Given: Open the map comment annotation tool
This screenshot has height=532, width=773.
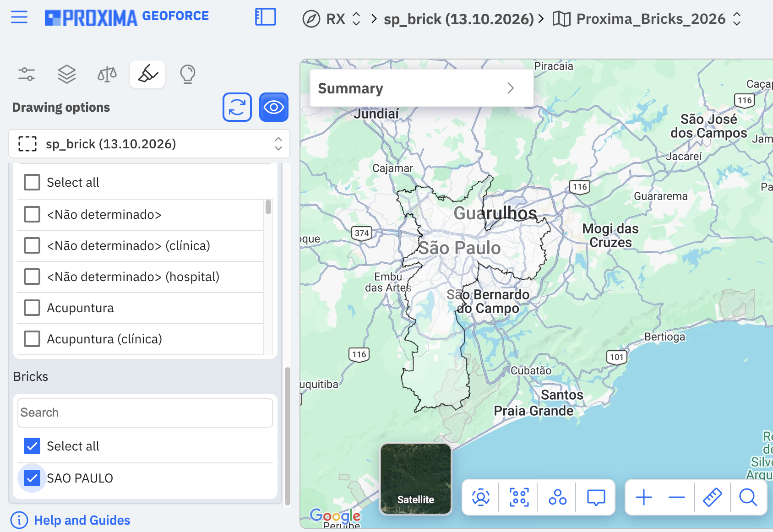Looking at the screenshot, I should pos(596,497).
